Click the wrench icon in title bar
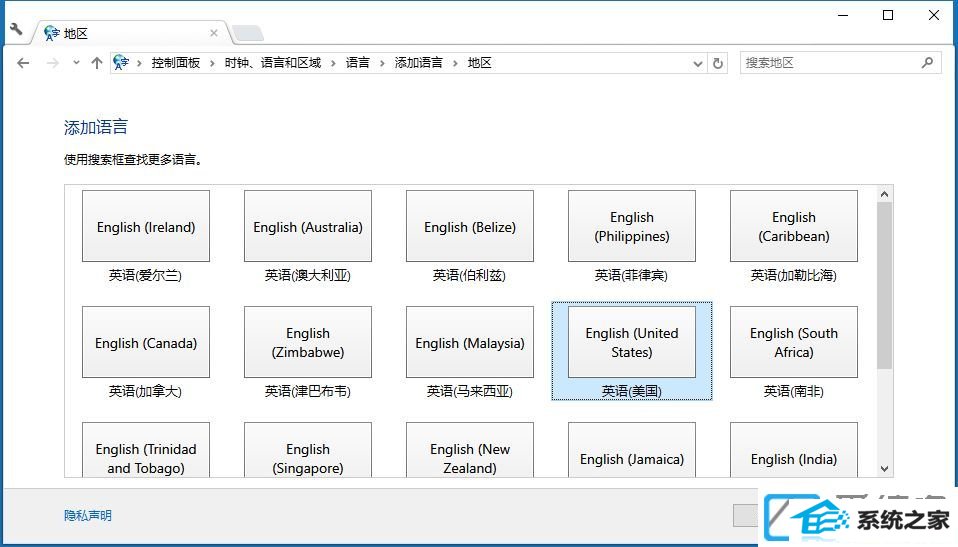 (16, 29)
